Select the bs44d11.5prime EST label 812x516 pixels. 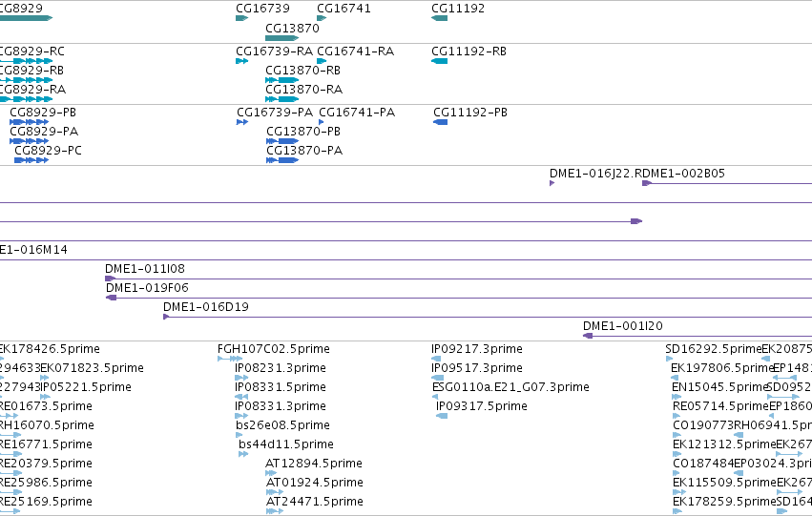286,444
